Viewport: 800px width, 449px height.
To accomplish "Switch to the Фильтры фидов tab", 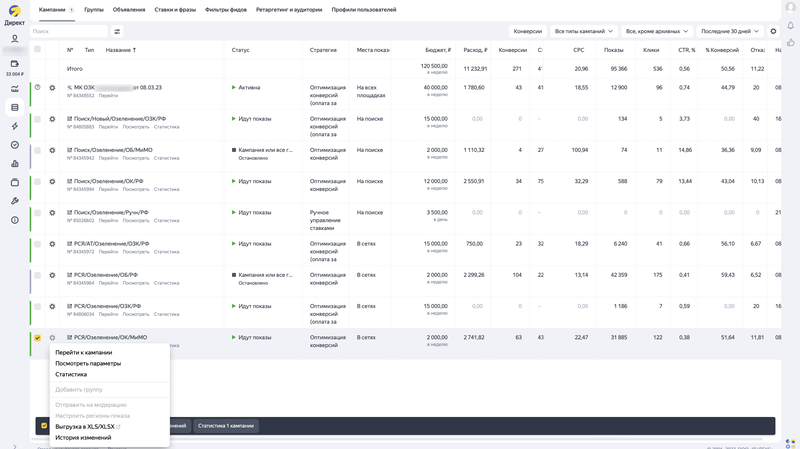I will tap(226, 10).
